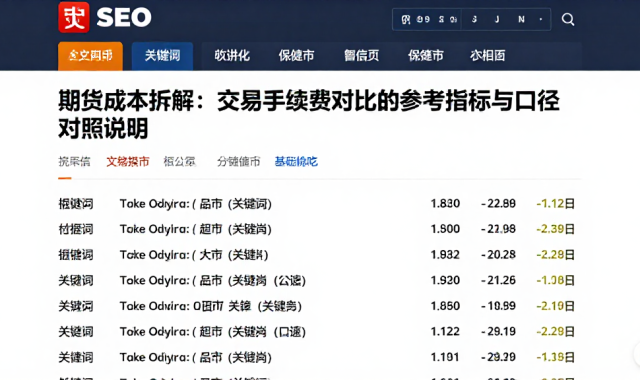Click Take Odyira entry in the 1.800 row
This screenshot has height=380, width=640.
196,229
